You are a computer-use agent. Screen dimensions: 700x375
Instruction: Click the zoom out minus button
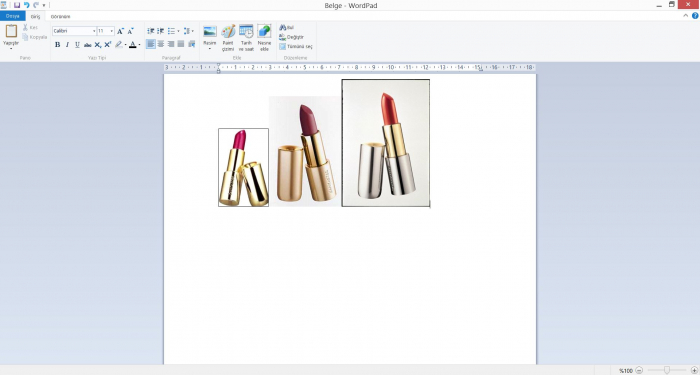point(639,371)
